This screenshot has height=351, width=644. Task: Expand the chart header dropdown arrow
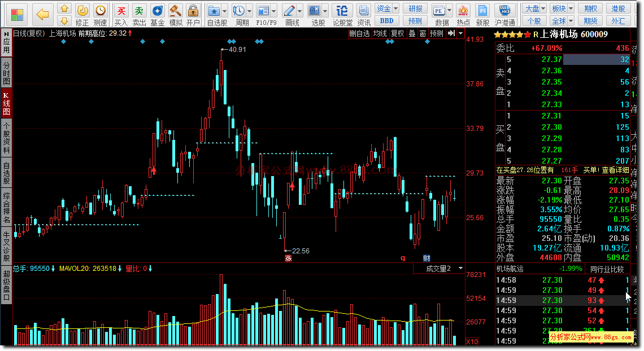coord(460,33)
